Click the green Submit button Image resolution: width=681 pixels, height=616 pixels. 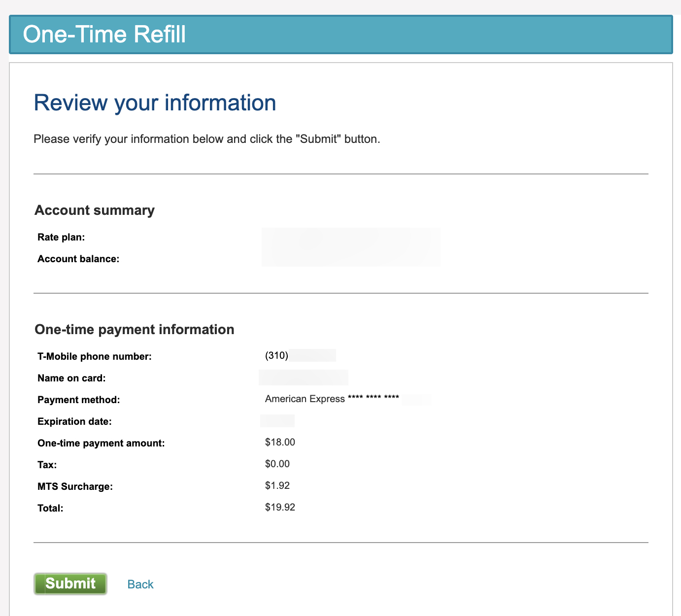click(x=70, y=584)
